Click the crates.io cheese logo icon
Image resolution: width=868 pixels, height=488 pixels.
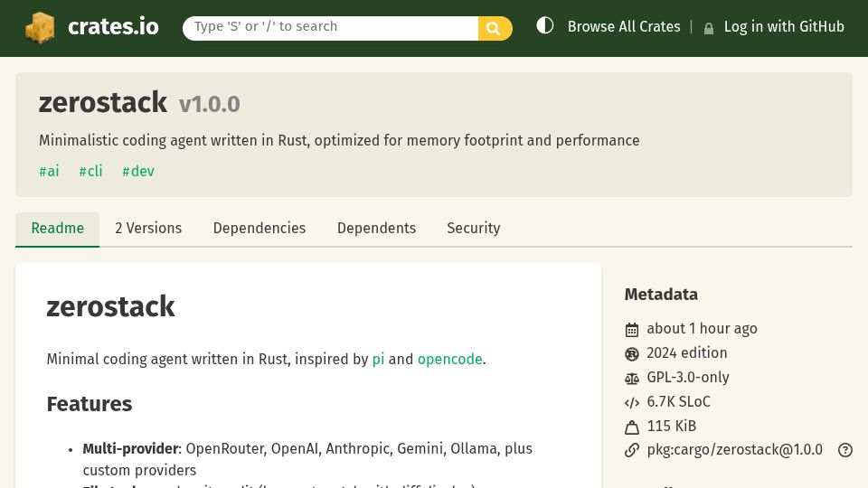click(40, 27)
